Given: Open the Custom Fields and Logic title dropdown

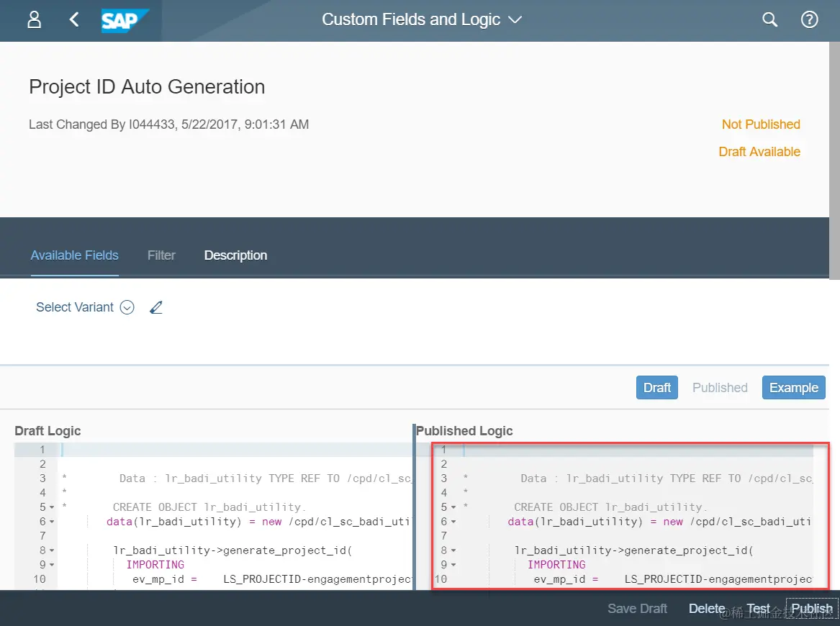Looking at the screenshot, I should click(514, 20).
